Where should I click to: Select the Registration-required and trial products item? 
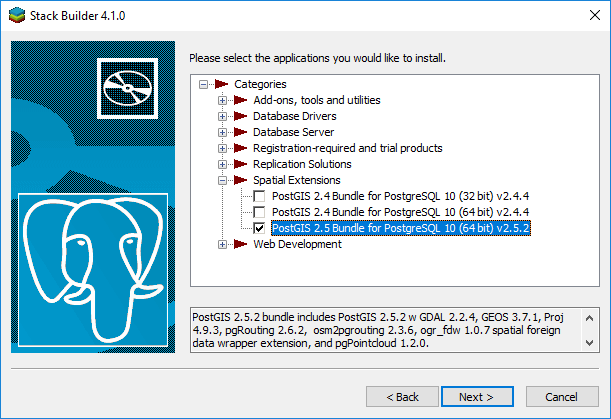pyautogui.click(x=348, y=148)
